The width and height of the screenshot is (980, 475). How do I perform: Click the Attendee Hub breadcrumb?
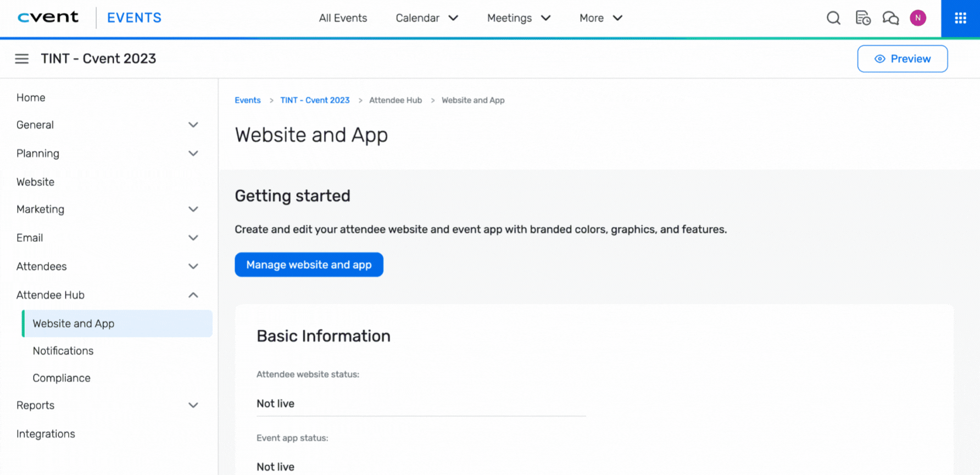pyautogui.click(x=396, y=100)
